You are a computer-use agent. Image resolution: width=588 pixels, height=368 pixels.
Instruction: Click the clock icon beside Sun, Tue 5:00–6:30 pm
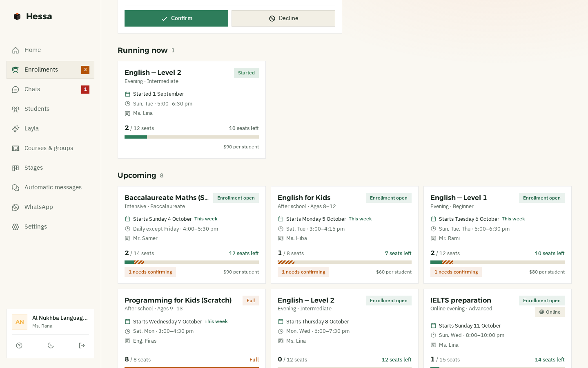(x=127, y=104)
